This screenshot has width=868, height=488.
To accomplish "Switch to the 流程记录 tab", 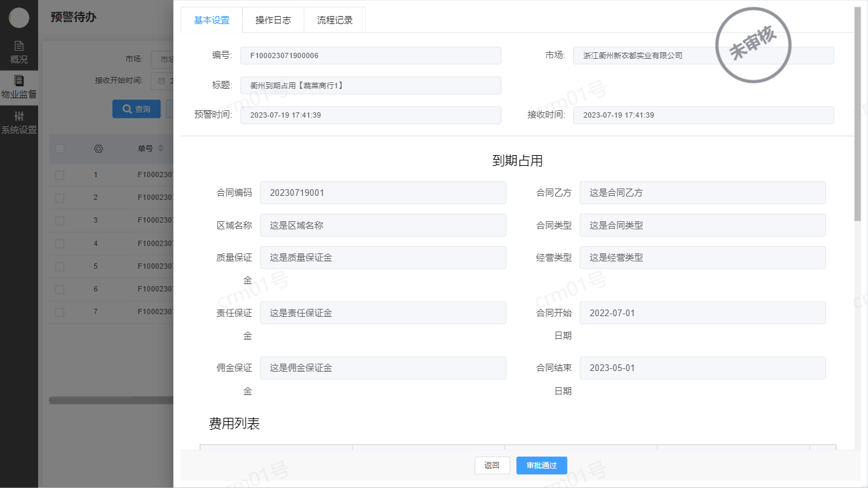I will tap(334, 20).
